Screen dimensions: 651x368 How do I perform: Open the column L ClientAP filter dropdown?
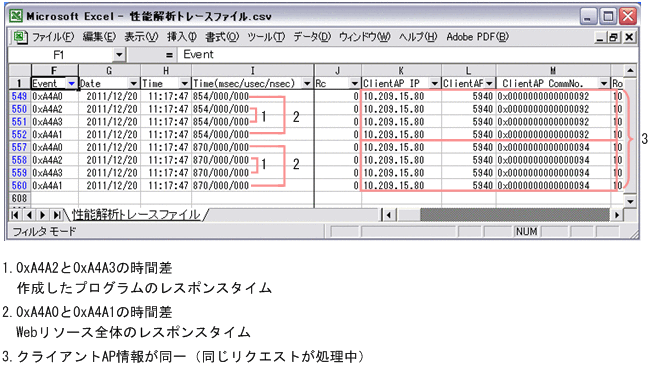[489, 84]
